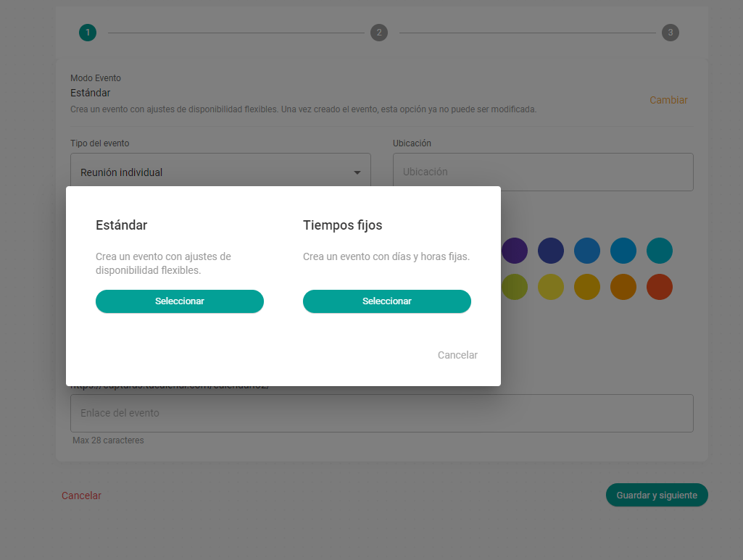Click the red Cancelar link at bottom
This screenshot has width=743, height=560.
click(x=81, y=496)
